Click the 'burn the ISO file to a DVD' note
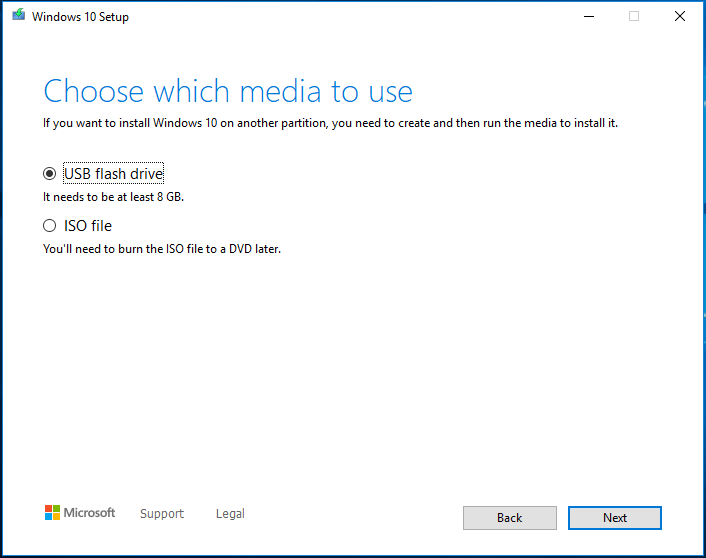The image size is (706, 558). [x=162, y=249]
